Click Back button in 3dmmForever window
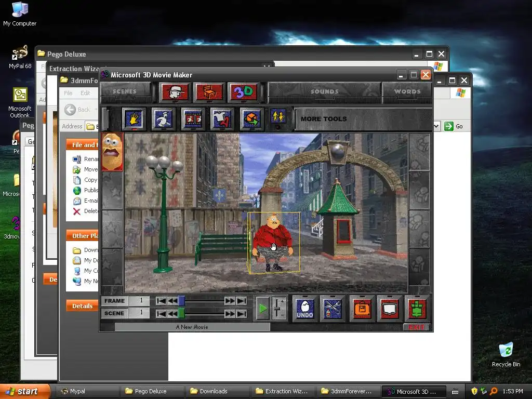Screen dimensions: 532x399 (x=78, y=110)
